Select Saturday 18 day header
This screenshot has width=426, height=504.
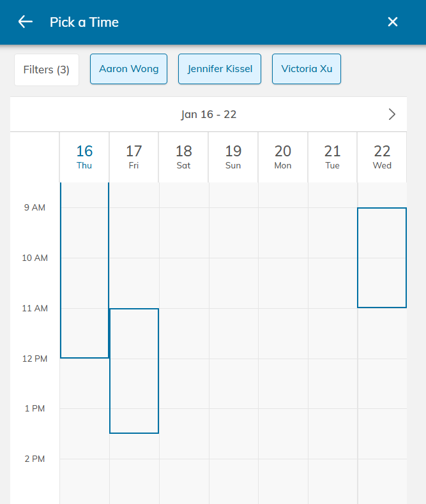[184, 157]
